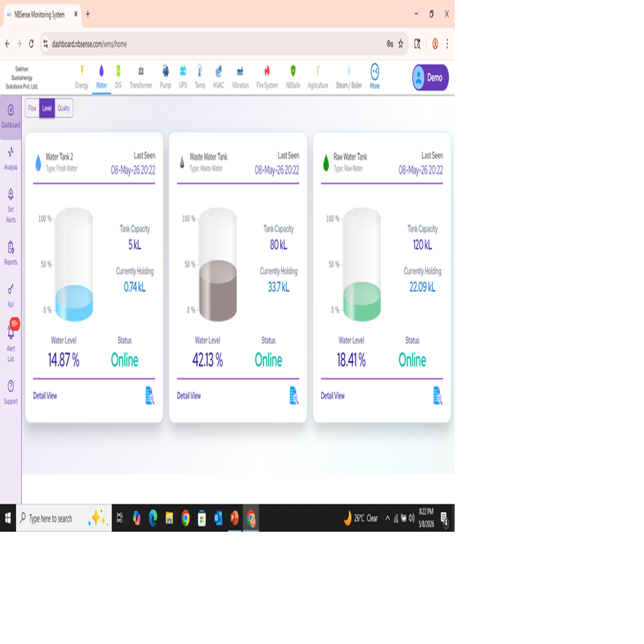This screenshot has width=644, height=644.
Task: Select the Agriculture module
Action: [x=318, y=77]
